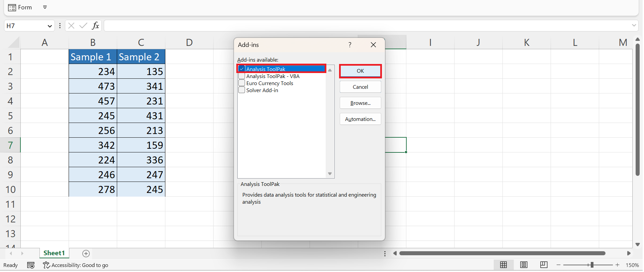Click the Insert Function fx icon

[95, 25]
